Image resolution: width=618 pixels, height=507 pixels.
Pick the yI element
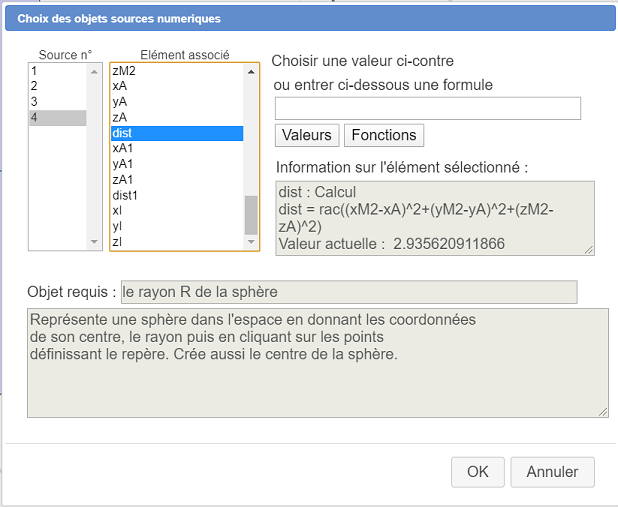(177, 226)
